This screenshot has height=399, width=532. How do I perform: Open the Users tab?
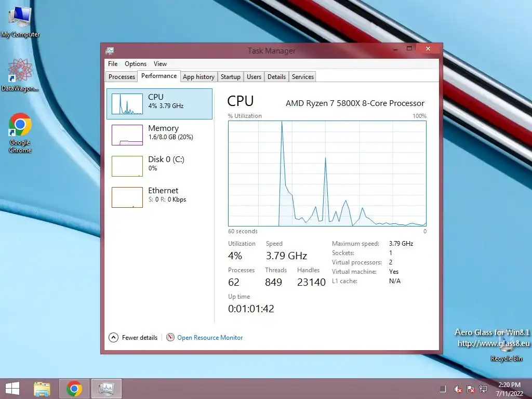pyautogui.click(x=254, y=77)
